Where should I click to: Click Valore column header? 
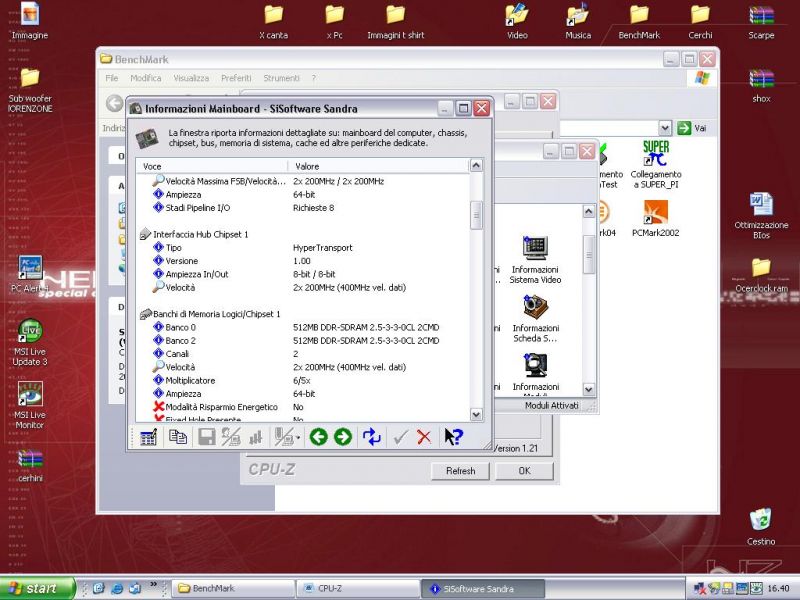378,166
